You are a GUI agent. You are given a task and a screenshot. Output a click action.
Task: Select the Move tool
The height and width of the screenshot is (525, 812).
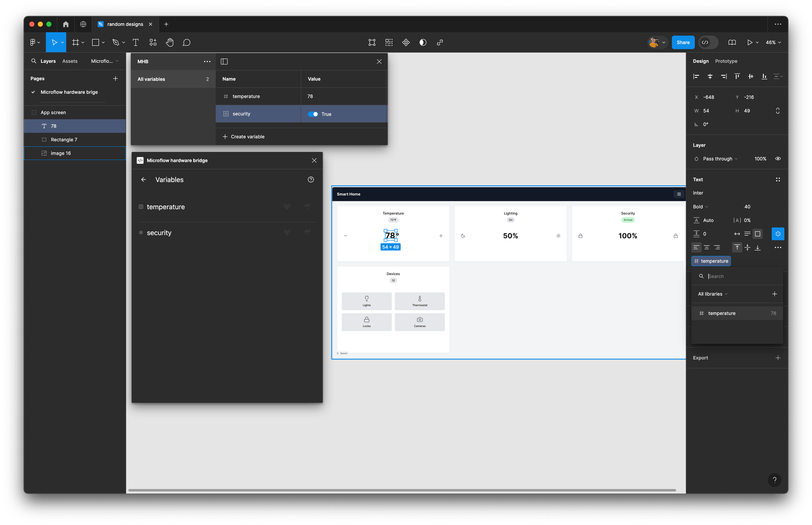point(54,42)
